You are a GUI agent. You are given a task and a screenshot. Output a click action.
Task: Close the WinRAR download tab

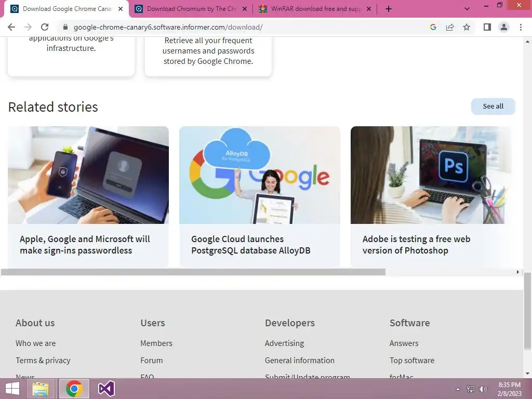[x=369, y=9]
